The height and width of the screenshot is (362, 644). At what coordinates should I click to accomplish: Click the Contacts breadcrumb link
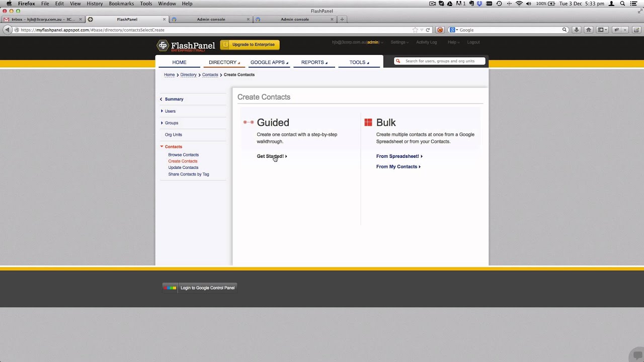click(210, 75)
